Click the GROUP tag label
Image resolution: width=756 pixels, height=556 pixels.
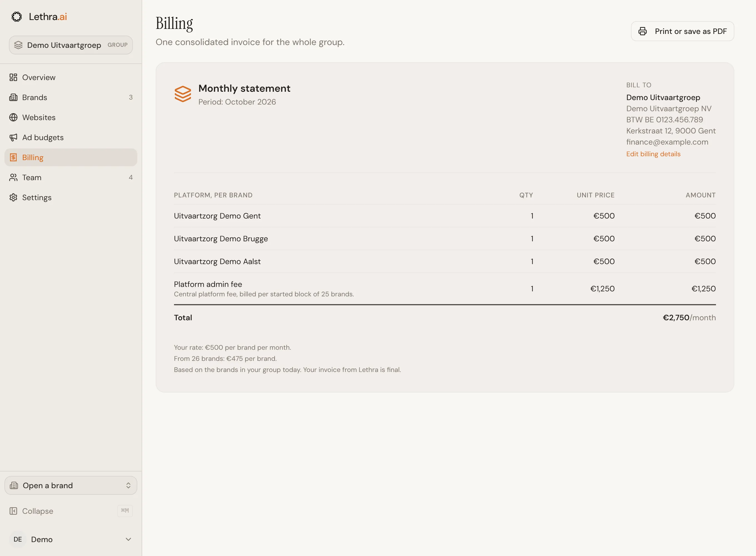click(117, 45)
